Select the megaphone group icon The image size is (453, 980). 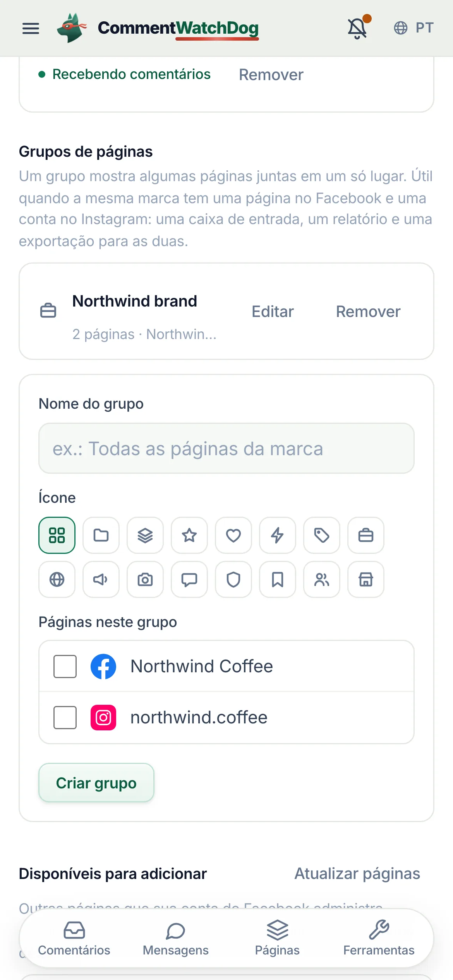(101, 579)
